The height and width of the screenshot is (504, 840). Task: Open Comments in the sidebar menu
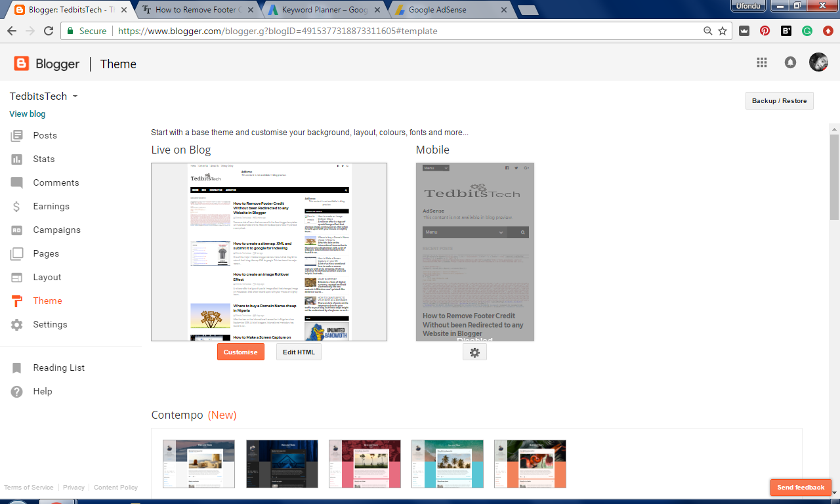[x=56, y=182]
